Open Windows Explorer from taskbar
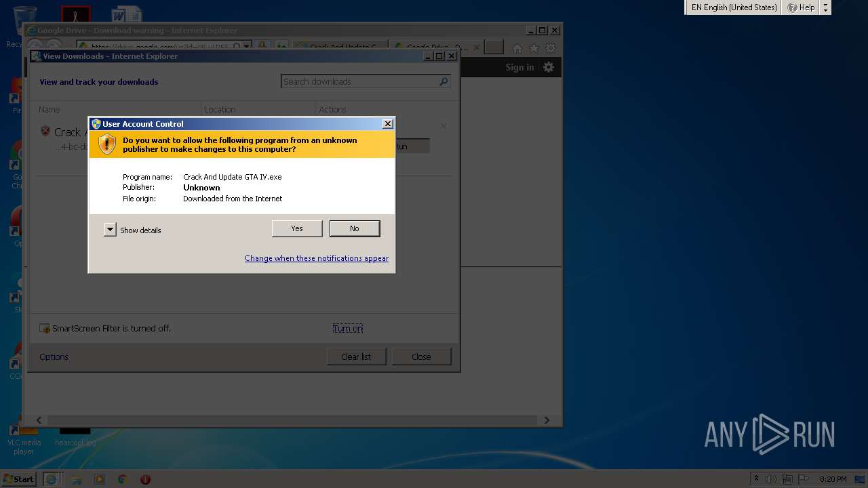The width and height of the screenshot is (868, 488). (x=77, y=479)
